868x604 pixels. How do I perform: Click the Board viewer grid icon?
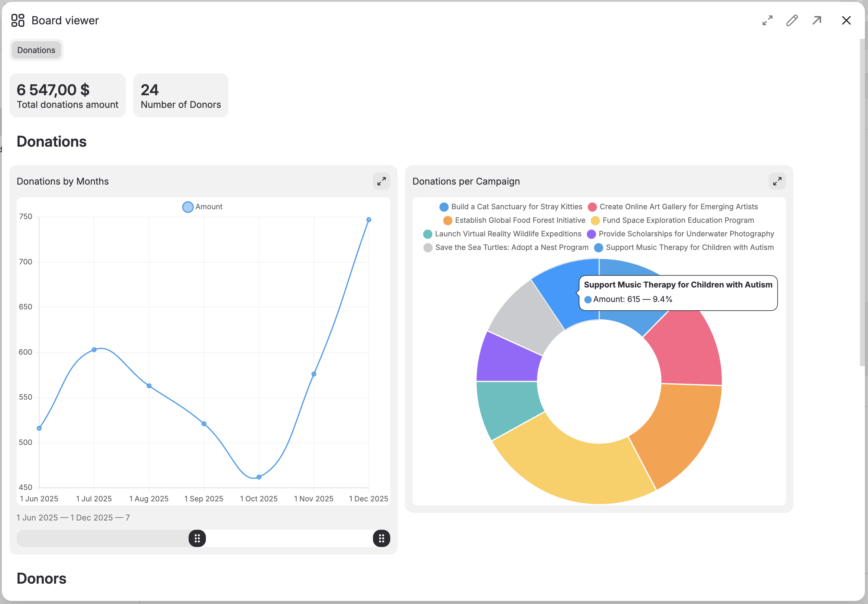click(17, 20)
